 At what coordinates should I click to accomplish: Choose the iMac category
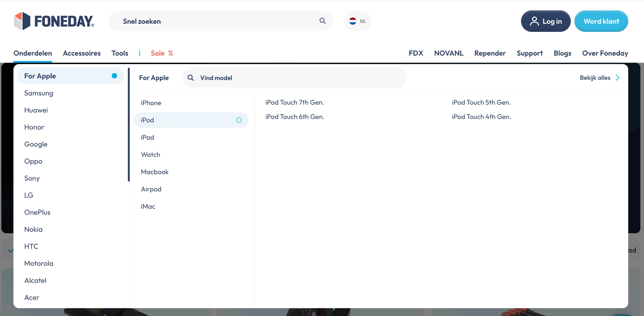[148, 206]
